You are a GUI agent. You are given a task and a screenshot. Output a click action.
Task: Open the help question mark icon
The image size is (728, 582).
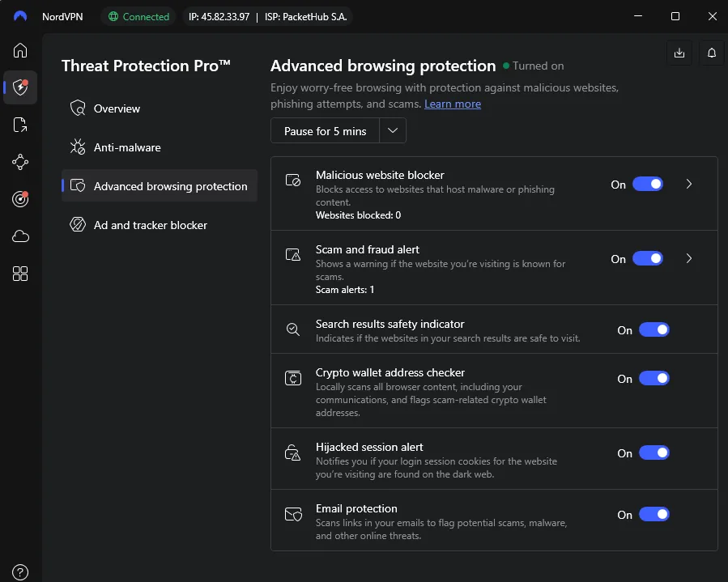click(x=20, y=572)
